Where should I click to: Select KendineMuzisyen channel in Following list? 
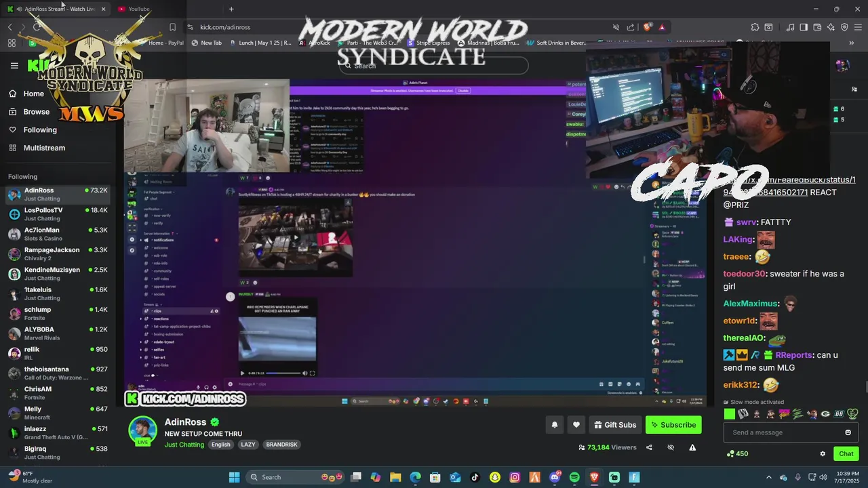pyautogui.click(x=58, y=274)
